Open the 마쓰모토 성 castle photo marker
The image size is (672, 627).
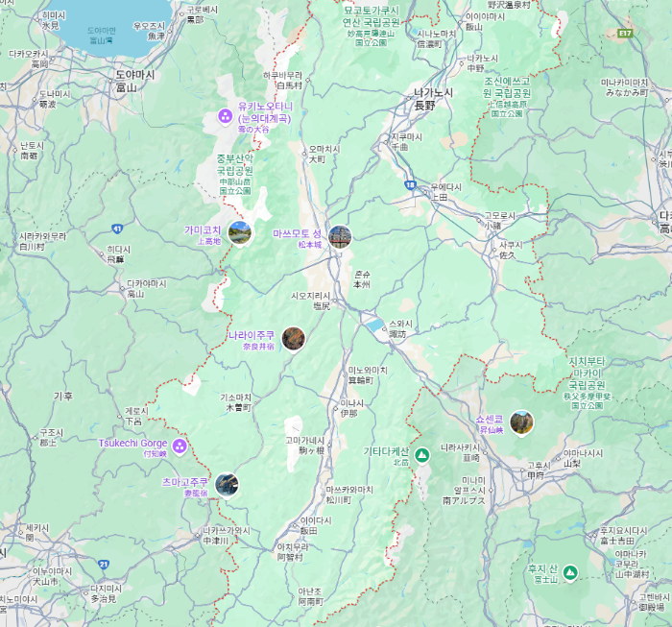pos(340,237)
